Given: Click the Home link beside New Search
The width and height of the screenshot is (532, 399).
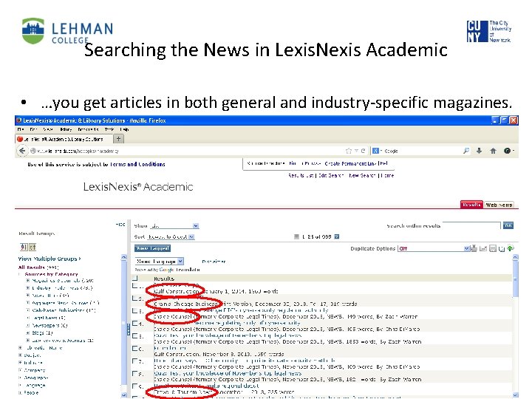Looking at the screenshot, I should pos(387,175).
